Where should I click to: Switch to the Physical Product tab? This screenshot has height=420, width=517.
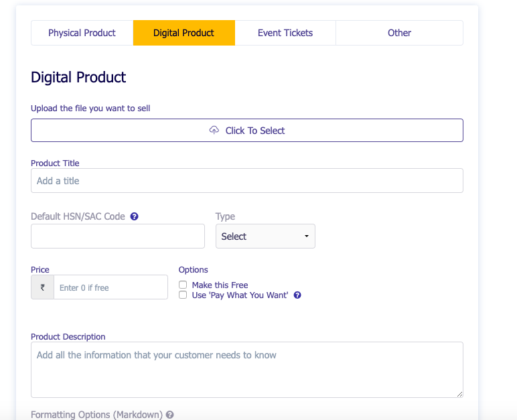pyautogui.click(x=82, y=33)
